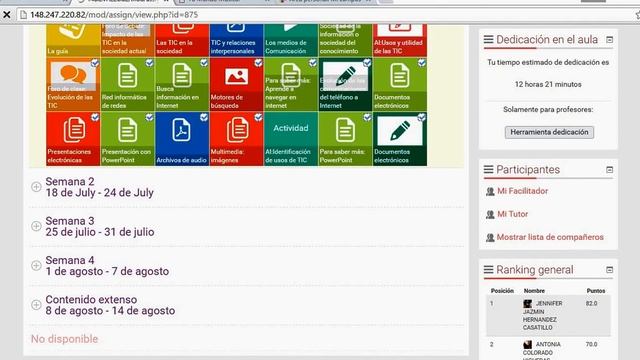The width and height of the screenshot is (640, 360).
Task: Toggle completion check on Motores de búsqueda
Action: click(x=258, y=63)
